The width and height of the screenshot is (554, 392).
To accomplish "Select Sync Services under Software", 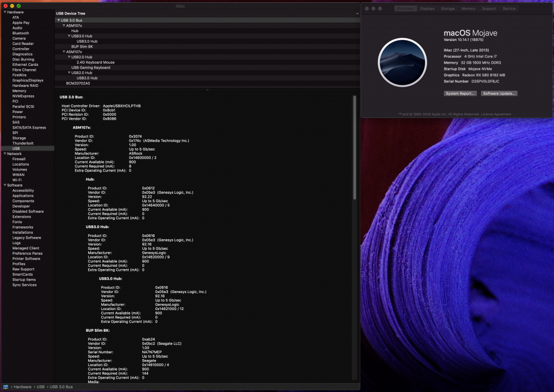I will (24, 285).
